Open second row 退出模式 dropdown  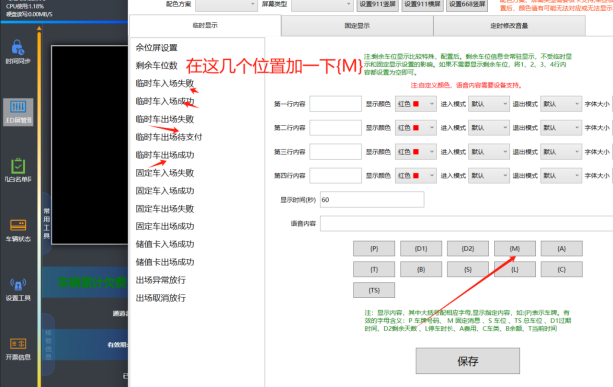coord(561,128)
